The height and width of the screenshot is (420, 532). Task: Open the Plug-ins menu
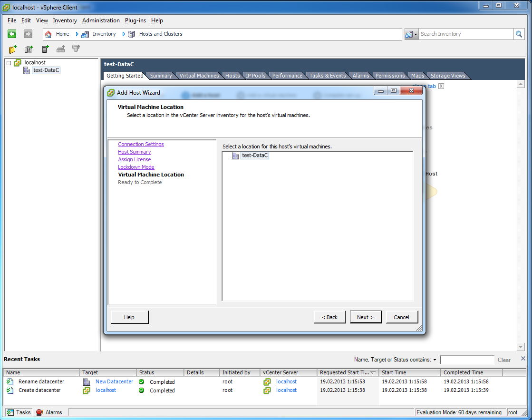[x=135, y=20]
